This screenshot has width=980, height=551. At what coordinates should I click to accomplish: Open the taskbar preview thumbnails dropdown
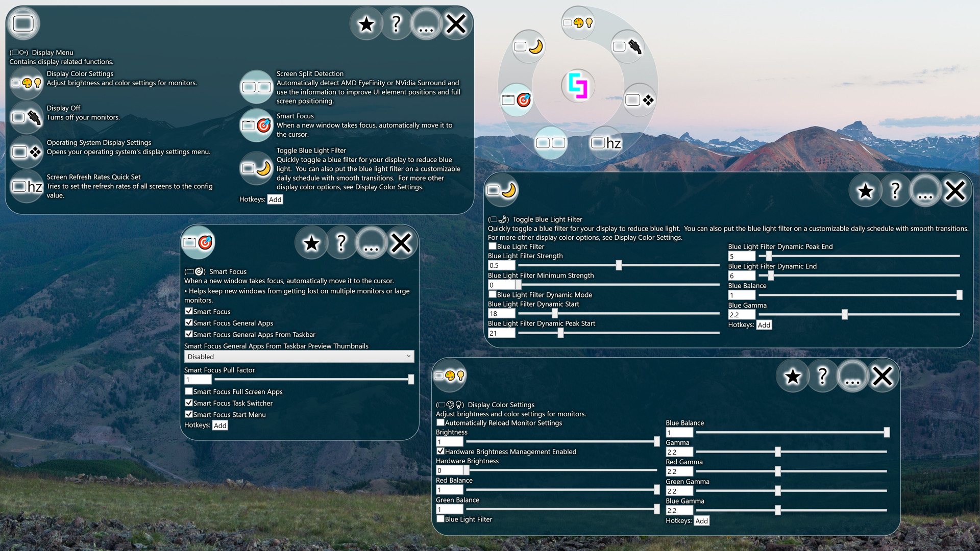click(x=299, y=356)
